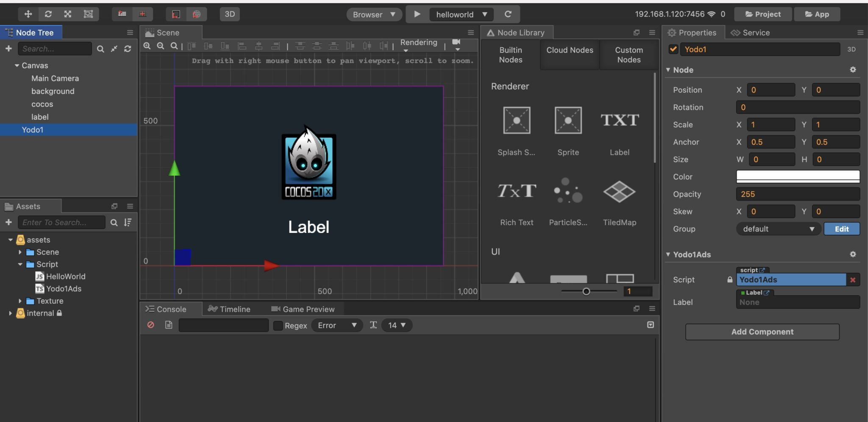Expand the internal assets folder
This screenshot has height=422, width=868.
point(10,313)
